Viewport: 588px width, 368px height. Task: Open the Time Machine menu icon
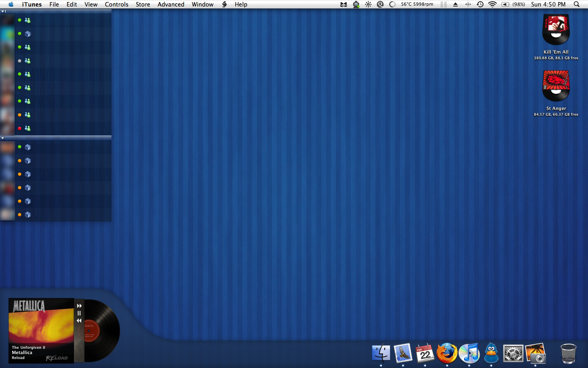(480, 4)
